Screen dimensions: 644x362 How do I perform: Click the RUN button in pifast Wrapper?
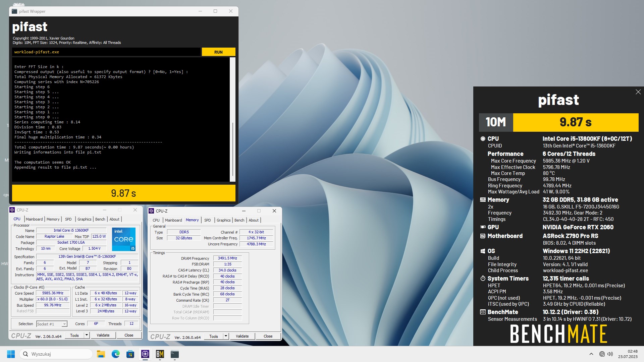[x=218, y=52]
